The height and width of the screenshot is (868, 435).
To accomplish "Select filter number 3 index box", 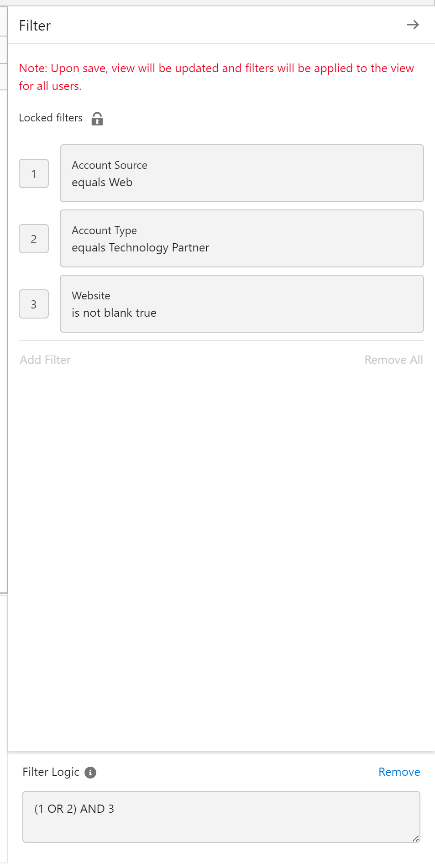I will [34, 304].
